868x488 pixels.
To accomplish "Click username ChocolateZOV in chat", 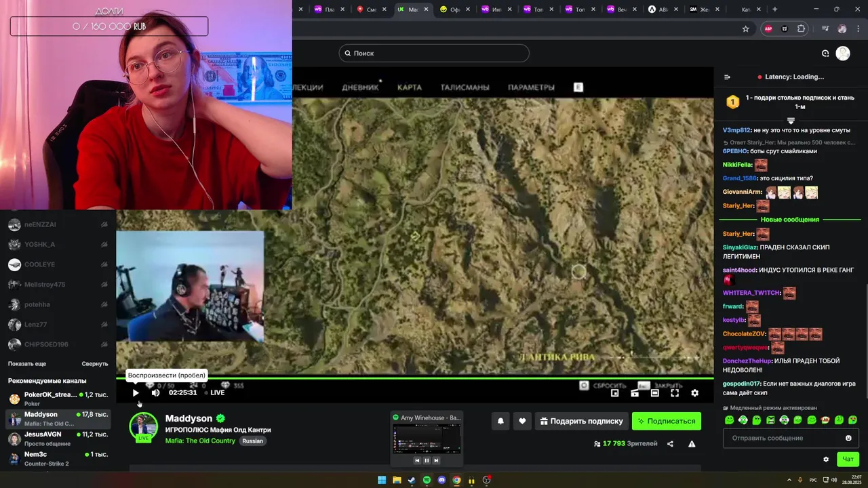I will (745, 333).
